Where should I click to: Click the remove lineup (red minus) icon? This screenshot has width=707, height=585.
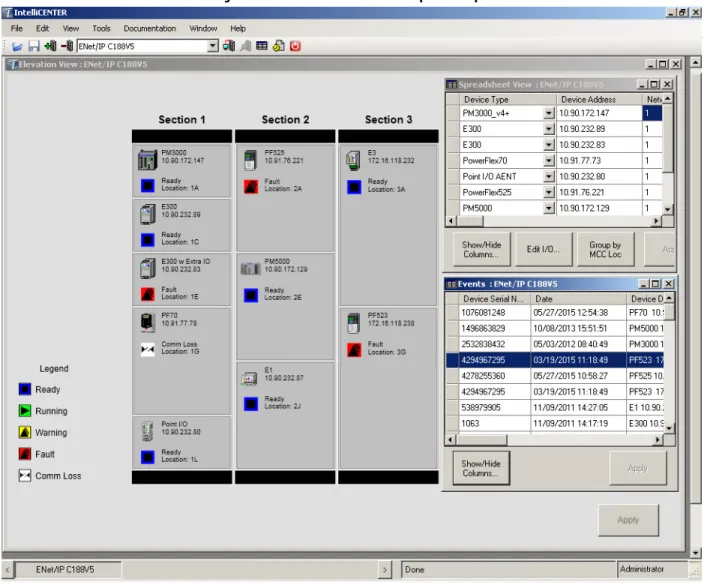67,46
